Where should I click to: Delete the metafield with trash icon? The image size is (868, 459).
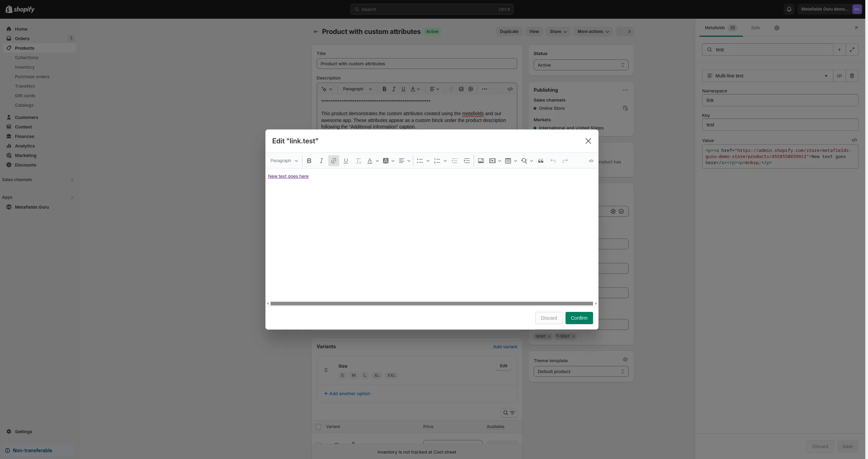pos(852,76)
